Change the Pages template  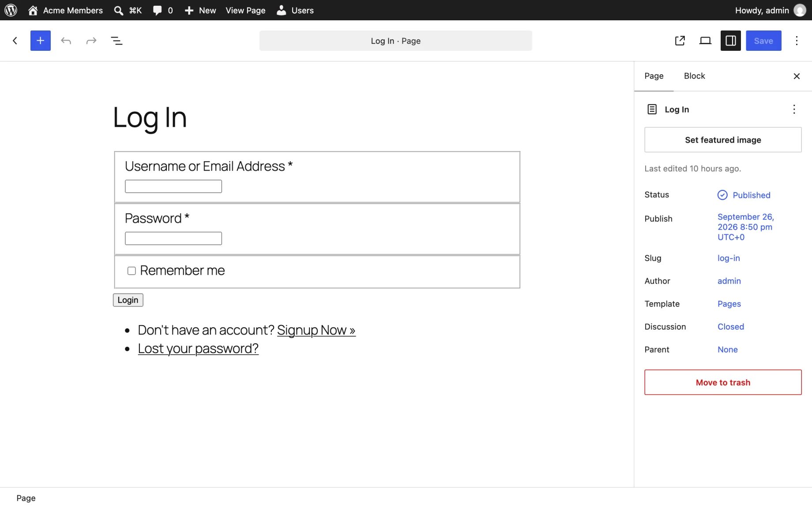(729, 304)
